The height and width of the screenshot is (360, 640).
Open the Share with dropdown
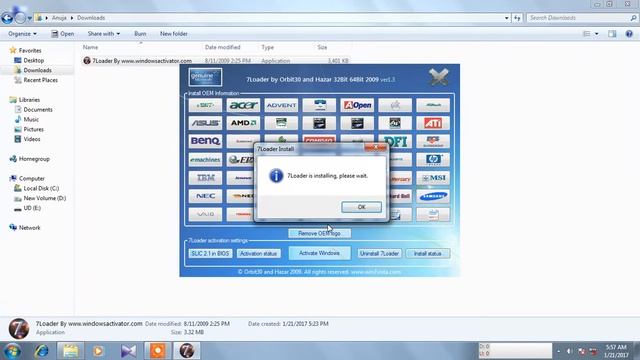click(x=104, y=34)
